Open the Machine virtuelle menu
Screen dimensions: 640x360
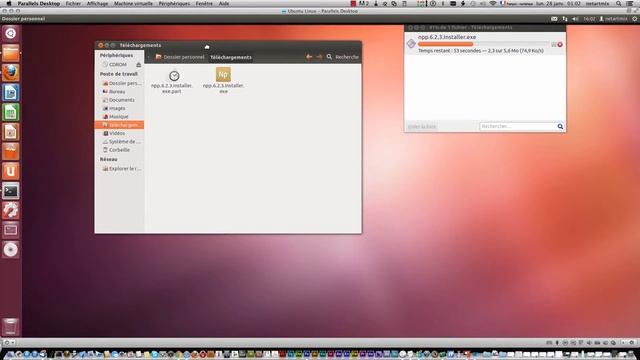tap(133, 3)
